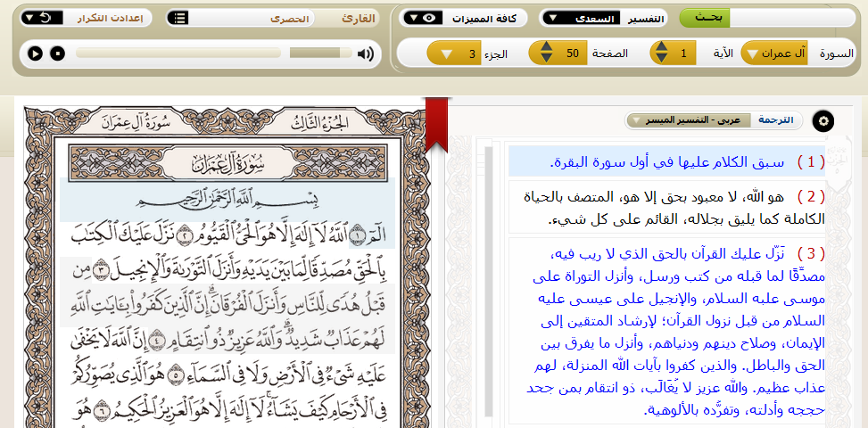Click ayah number value 1

coord(683,53)
